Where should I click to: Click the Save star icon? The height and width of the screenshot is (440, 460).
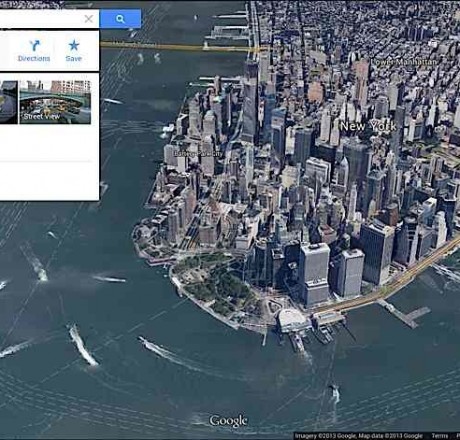tap(74, 45)
